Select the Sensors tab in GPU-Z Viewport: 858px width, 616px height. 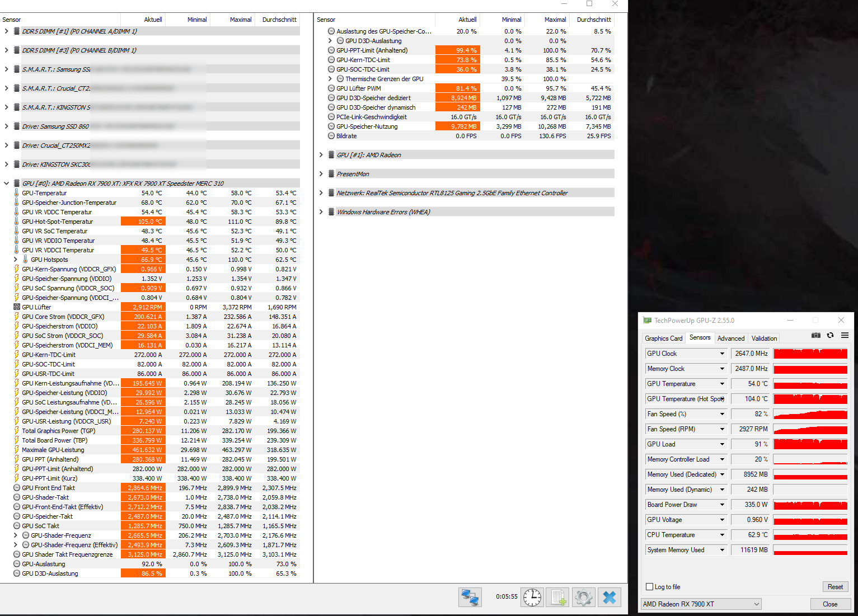(x=700, y=337)
